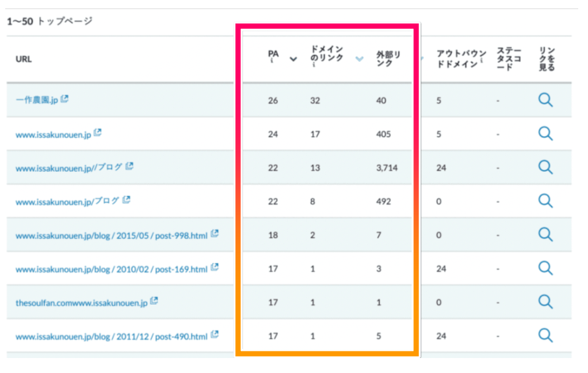View links for issakunouen.jp//ブログ row
Viewport: 588px width, 373px height.
coord(545,167)
